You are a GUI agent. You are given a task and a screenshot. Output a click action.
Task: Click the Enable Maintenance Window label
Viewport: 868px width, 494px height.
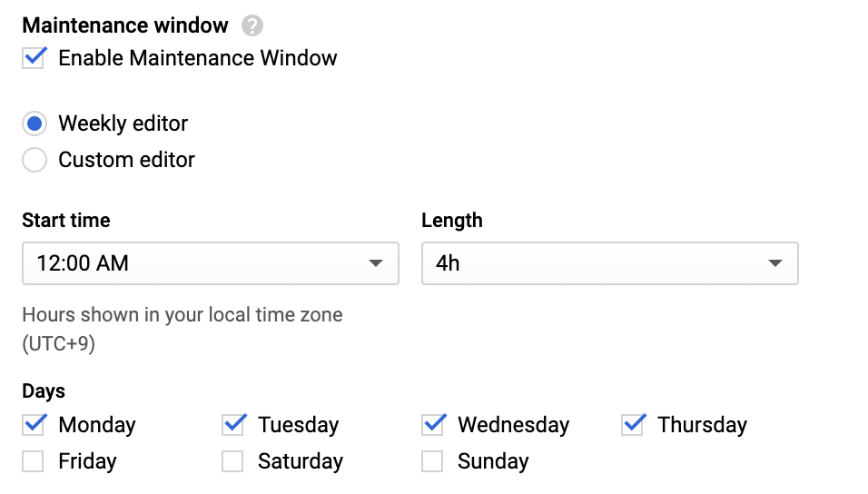pos(198,58)
